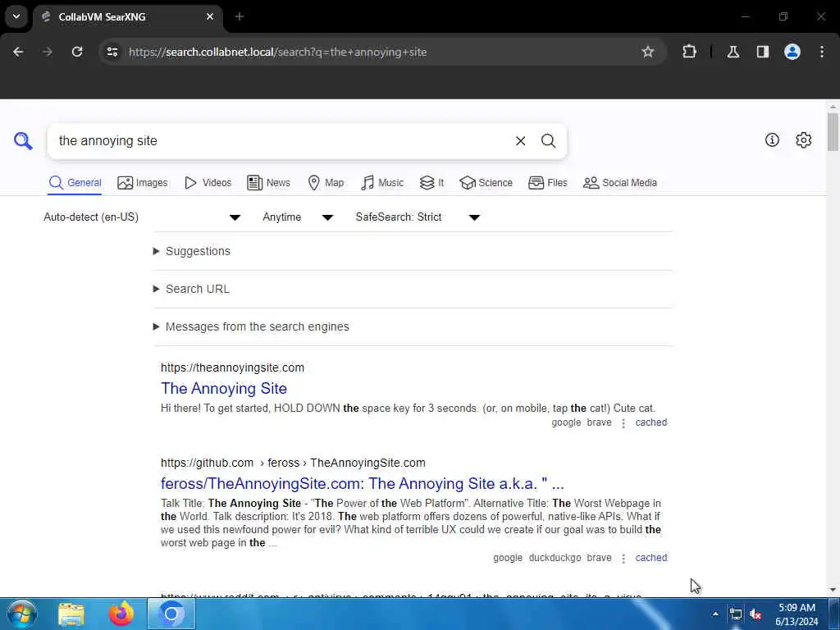This screenshot has height=630, width=840.
Task: Open the Chrome profile avatar
Action: tap(792, 52)
